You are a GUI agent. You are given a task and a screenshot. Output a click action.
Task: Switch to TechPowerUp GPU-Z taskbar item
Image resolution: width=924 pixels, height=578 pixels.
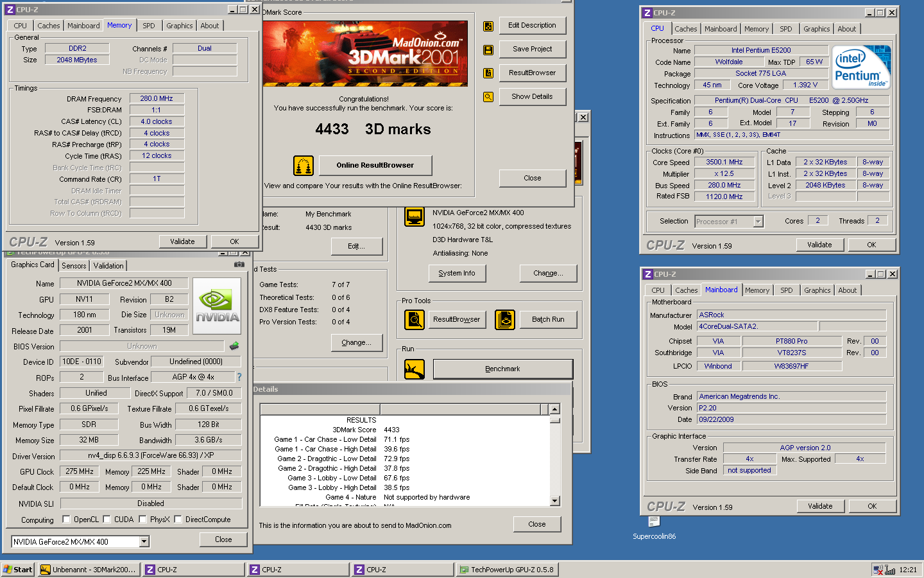pos(507,570)
